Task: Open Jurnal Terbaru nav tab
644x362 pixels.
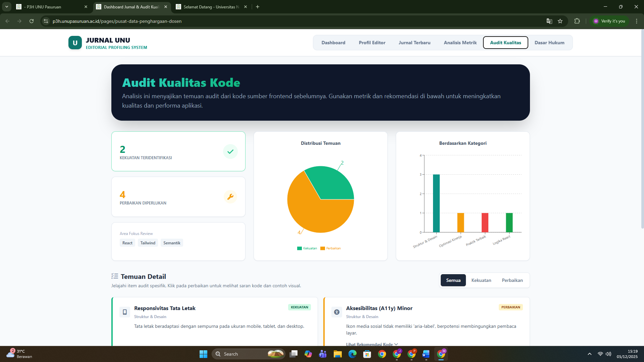Action: pos(414,43)
